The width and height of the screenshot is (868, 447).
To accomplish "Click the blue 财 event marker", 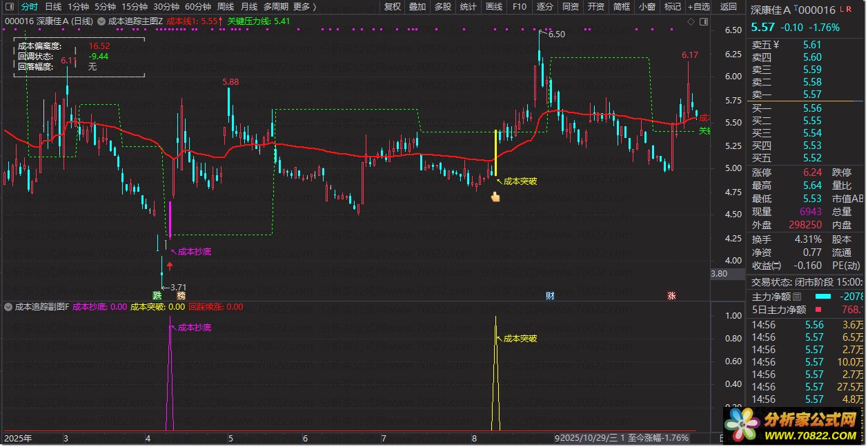I will tap(550, 295).
